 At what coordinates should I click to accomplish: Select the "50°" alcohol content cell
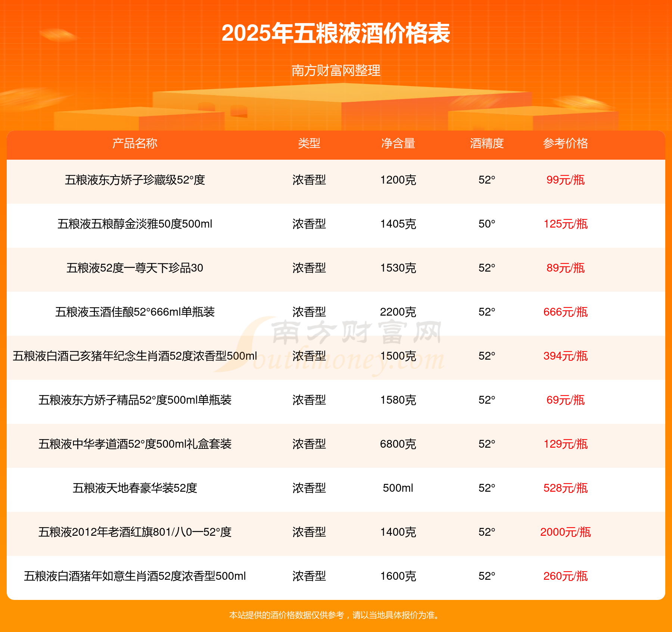coord(487,224)
